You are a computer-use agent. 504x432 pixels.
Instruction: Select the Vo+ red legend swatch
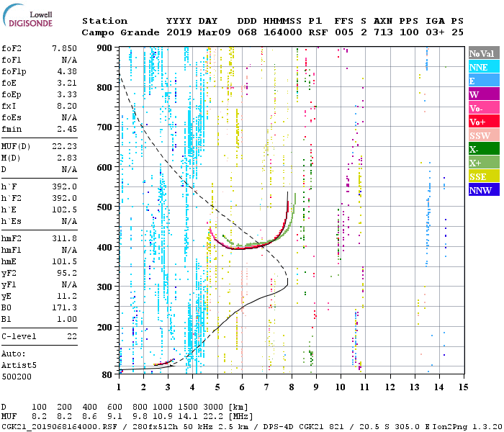484,121
